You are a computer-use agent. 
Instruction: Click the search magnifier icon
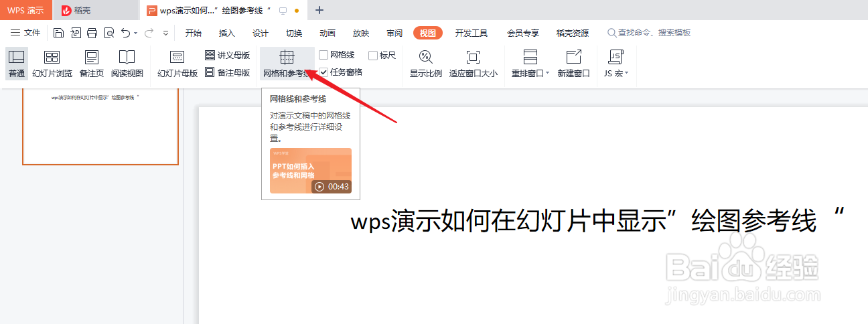611,33
